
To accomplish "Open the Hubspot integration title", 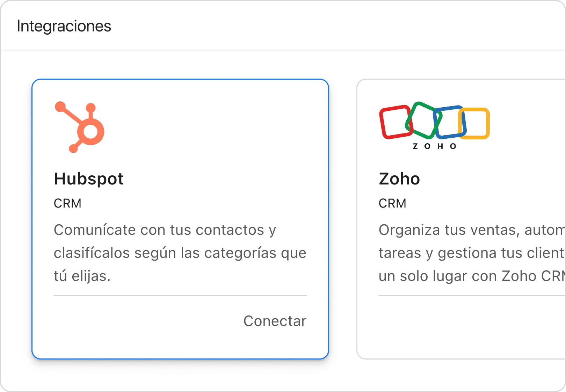I will [89, 179].
